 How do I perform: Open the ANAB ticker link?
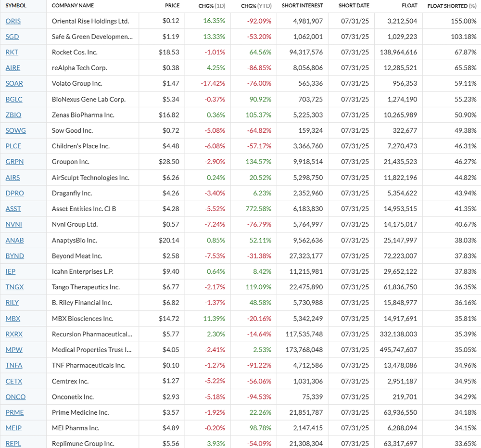click(14, 241)
